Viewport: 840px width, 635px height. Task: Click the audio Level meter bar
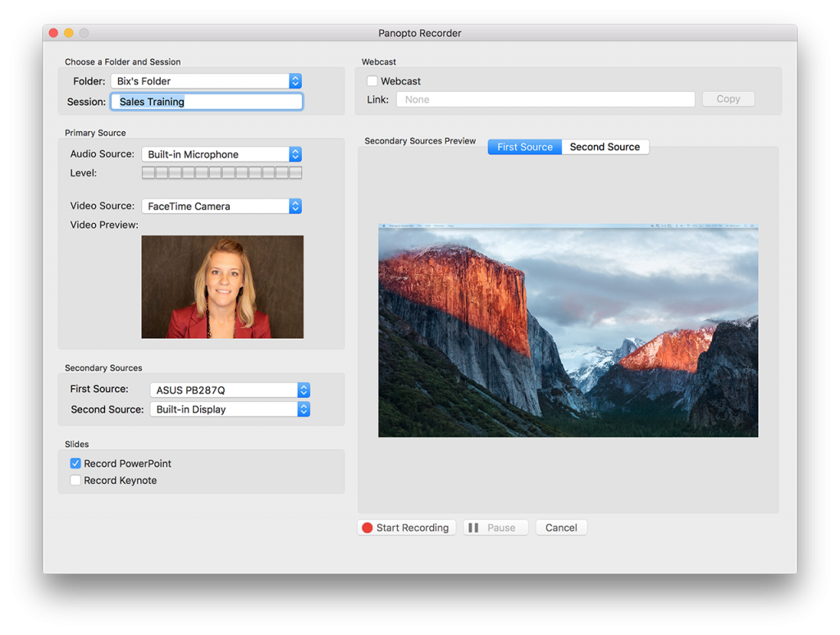click(221, 173)
